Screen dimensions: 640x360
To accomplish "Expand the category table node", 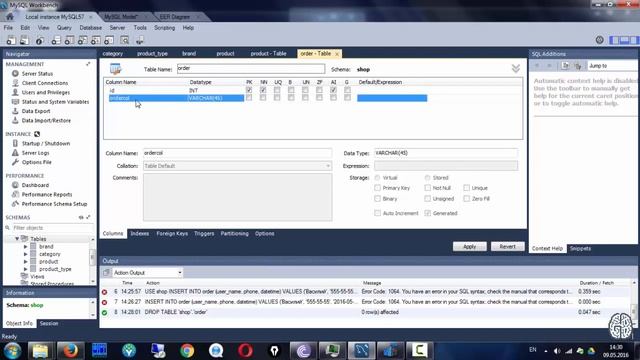I will pyautogui.click(x=25, y=254).
